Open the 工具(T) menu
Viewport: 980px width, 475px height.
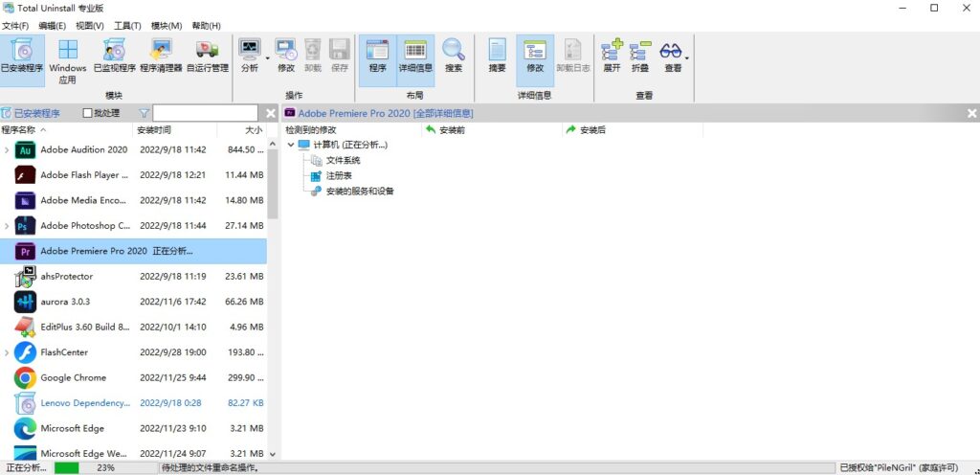click(127, 26)
